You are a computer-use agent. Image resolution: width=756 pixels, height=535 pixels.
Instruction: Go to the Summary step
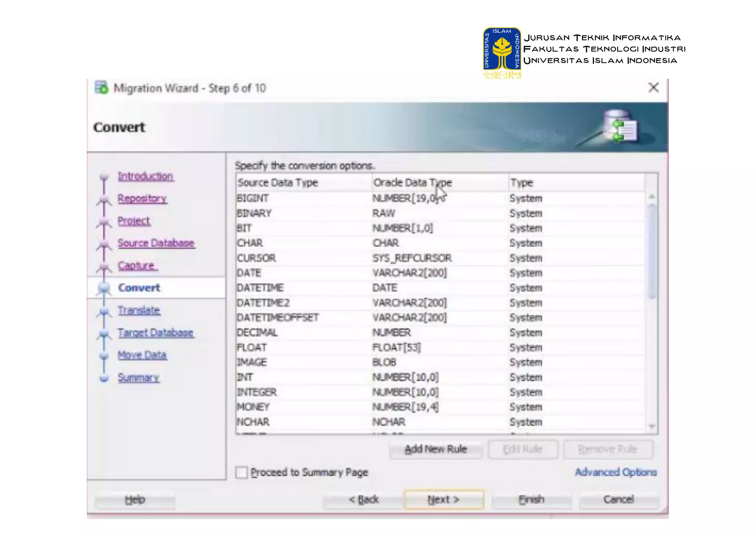[x=138, y=378]
